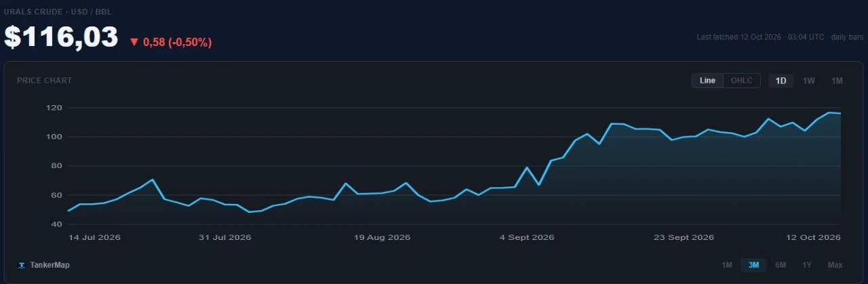The height and width of the screenshot is (284, 868).
Task: Set chart range to 1M at bottom
Action: pos(727,264)
